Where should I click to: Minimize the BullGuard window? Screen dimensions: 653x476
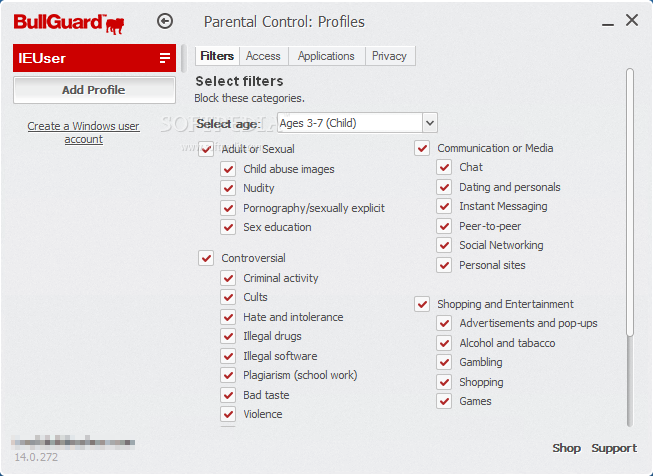tap(608, 25)
